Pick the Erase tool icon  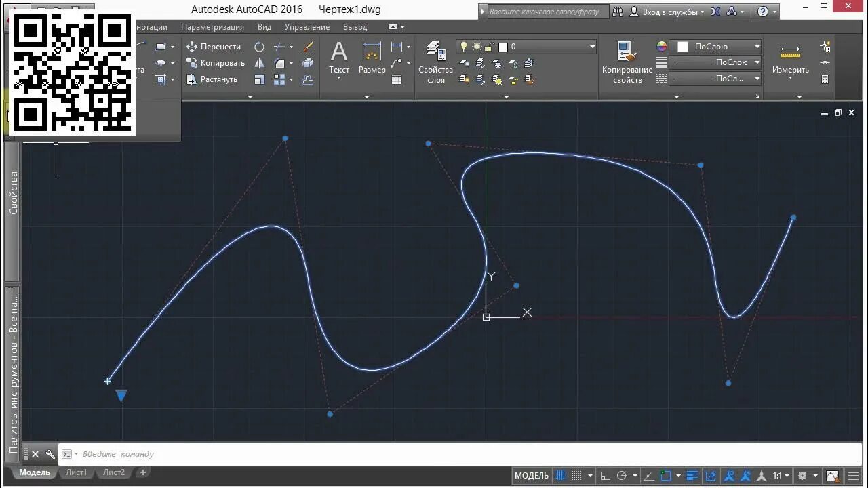(307, 47)
